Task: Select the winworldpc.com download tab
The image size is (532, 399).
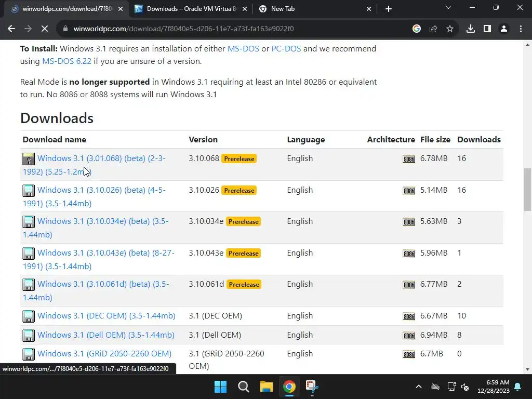Action: [66, 9]
